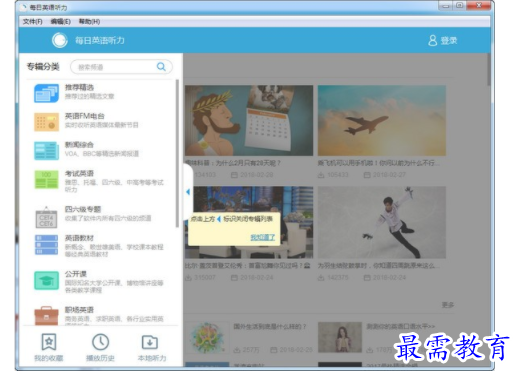Select the 新闻综合 news icon
Screen dimensions: 518x379
pos(46,151)
